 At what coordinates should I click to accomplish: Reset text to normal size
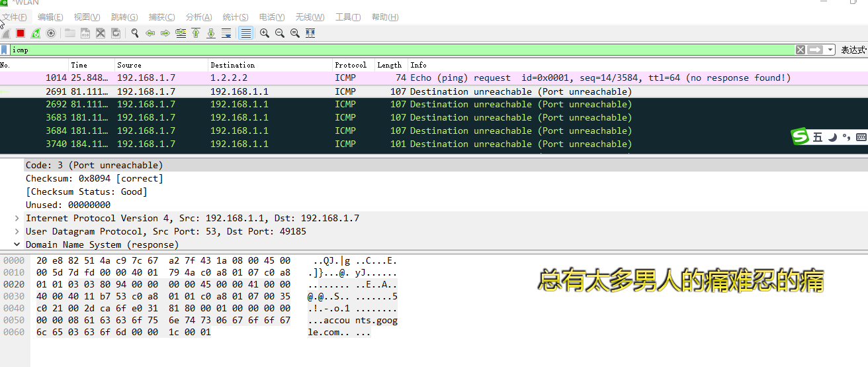[295, 33]
